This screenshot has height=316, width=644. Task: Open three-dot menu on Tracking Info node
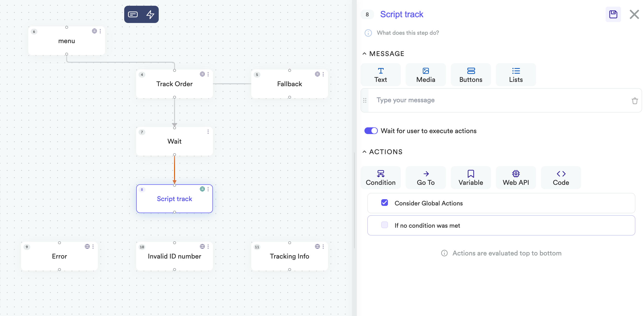(323, 247)
